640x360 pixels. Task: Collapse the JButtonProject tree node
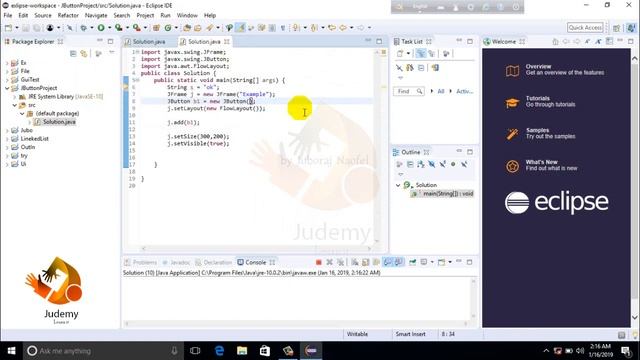pos(7,88)
